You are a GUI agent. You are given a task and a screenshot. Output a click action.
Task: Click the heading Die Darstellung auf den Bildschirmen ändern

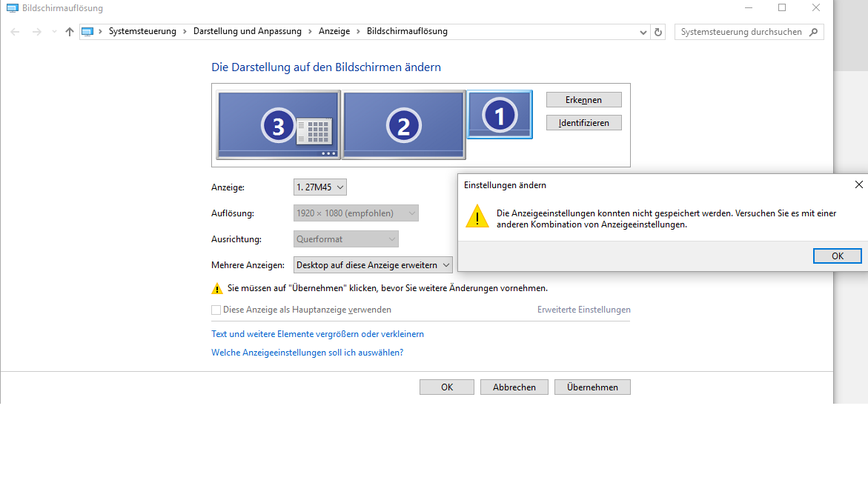tap(326, 67)
